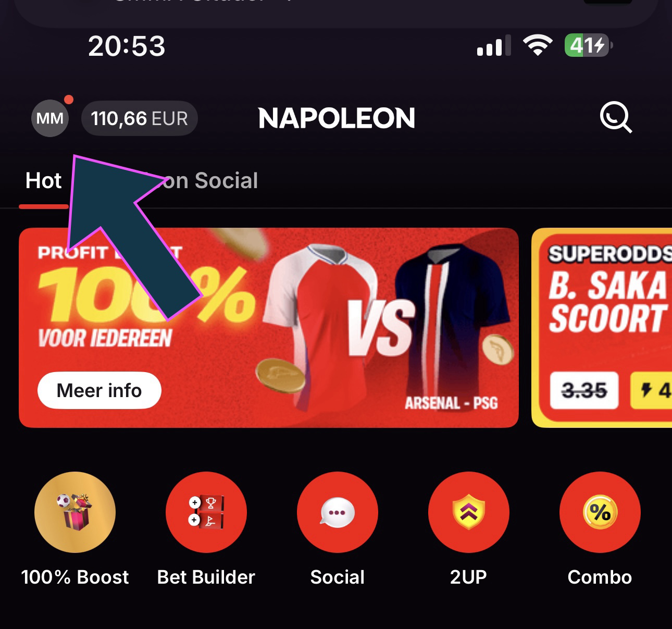
Task: Open the 110,66 EUR balance pill
Action: pos(140,118)
